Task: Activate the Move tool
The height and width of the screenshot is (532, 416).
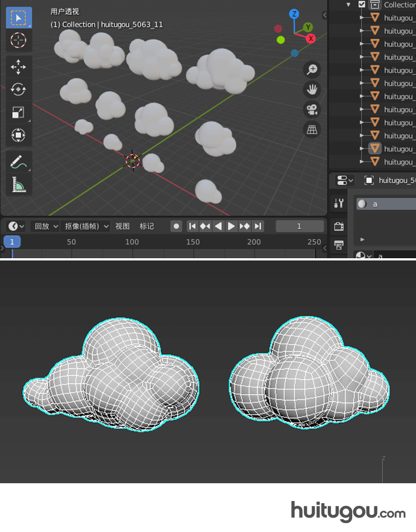Action: (x=19, y=67)
